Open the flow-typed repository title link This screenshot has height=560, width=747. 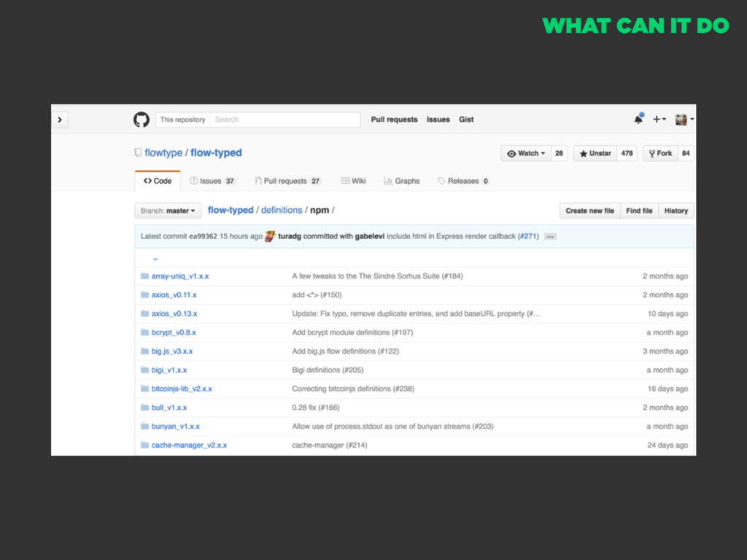pyautogui.click(x=216, y=153)
